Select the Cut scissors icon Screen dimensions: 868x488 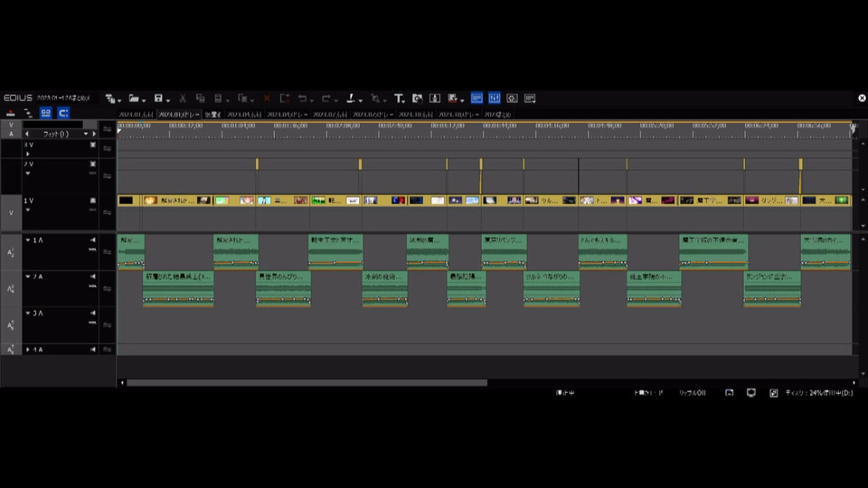click(x=183, y=98)
